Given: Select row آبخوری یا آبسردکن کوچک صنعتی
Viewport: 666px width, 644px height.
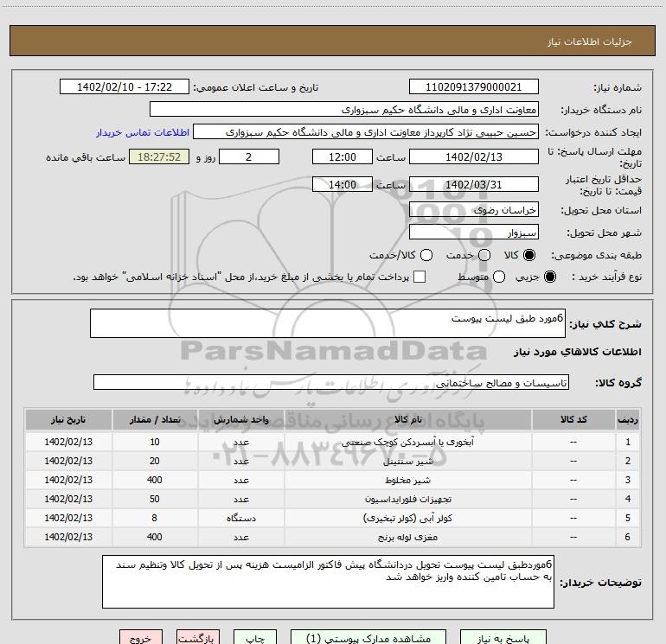Looking at the screenshot, I should (x=333, y=442).
